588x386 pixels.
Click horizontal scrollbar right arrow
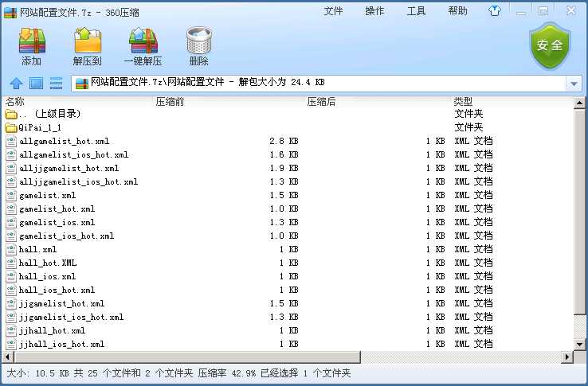[x=567, y=357]
